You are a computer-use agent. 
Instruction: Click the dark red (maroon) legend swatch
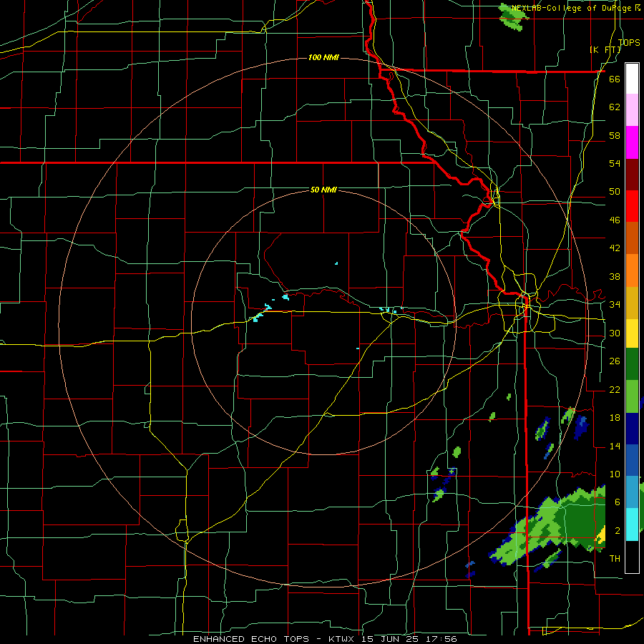[x=632, y=174]
